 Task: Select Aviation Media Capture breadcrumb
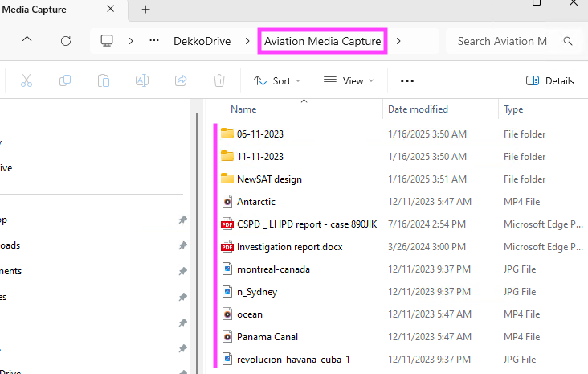[322, 41]
